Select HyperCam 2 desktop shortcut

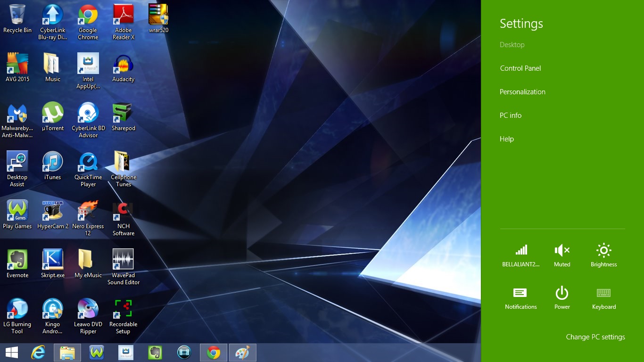[53, 215]
